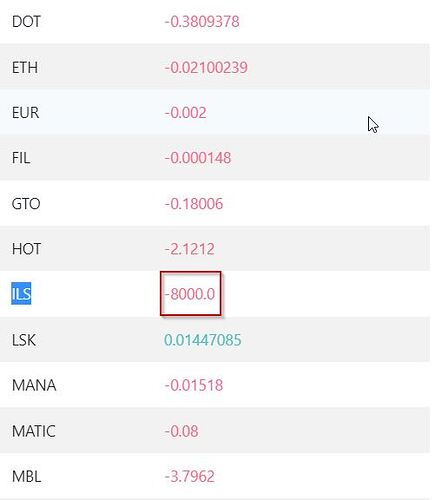Select the EUR currency label
This screenshot has width=434, height=500.
pos(25,113)
